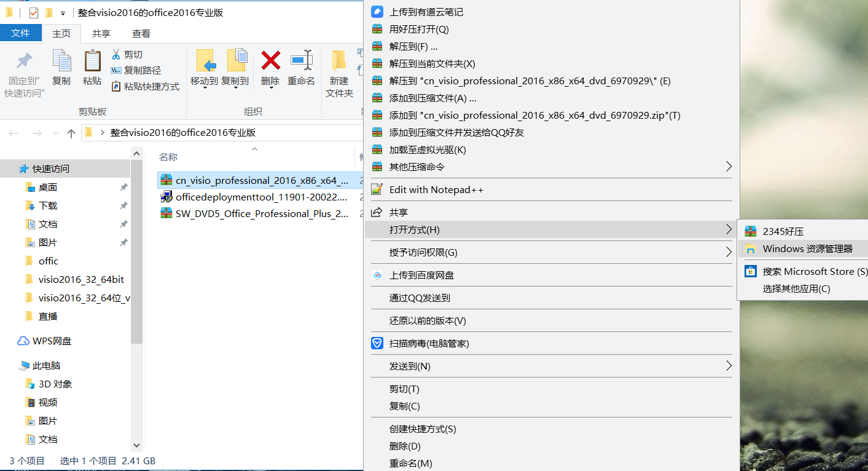Select the officedeploymenttool_11901-20022 file
The image size is (868, 471).
click(x=261, y=197)
